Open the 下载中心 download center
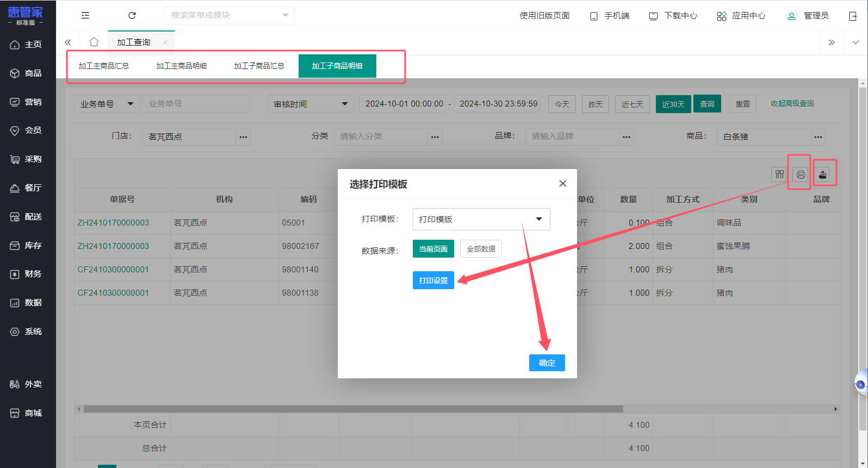Screen dimensions: 868x468 (673, 16)
